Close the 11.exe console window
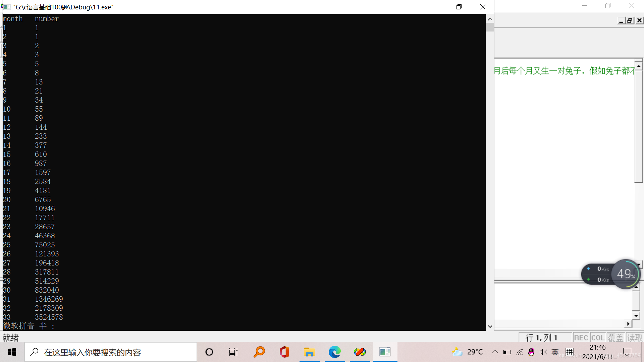This screenshot has width=644, height=362. (x=483, y=7)
